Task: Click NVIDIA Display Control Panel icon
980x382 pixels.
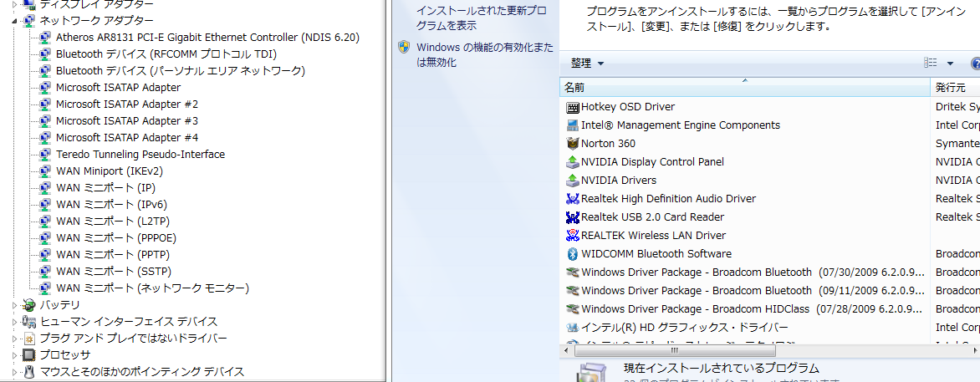Action: point(573,162)
